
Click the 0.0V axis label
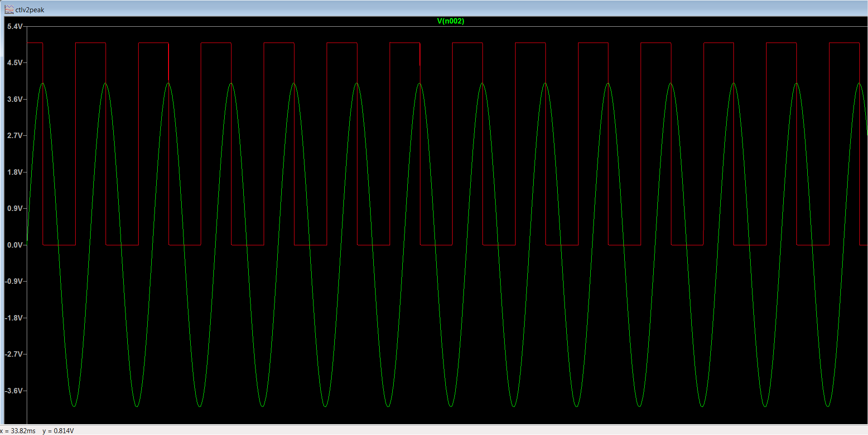tap(14, 245)
